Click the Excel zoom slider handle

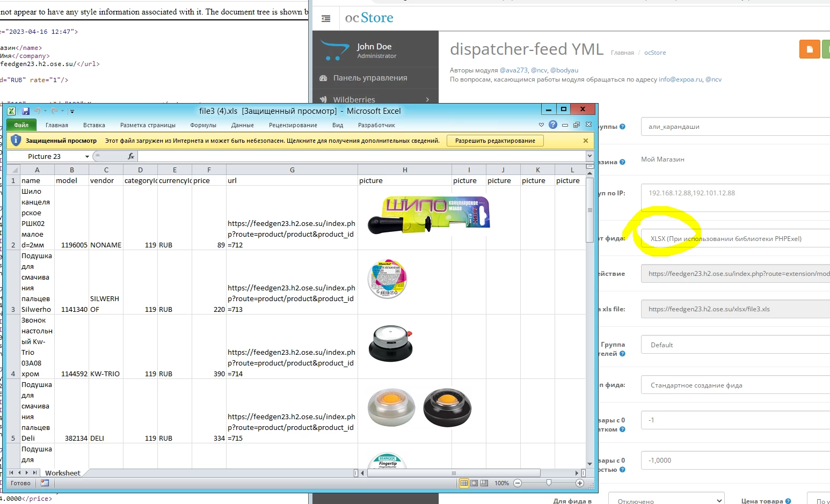(x=549, y=483)
